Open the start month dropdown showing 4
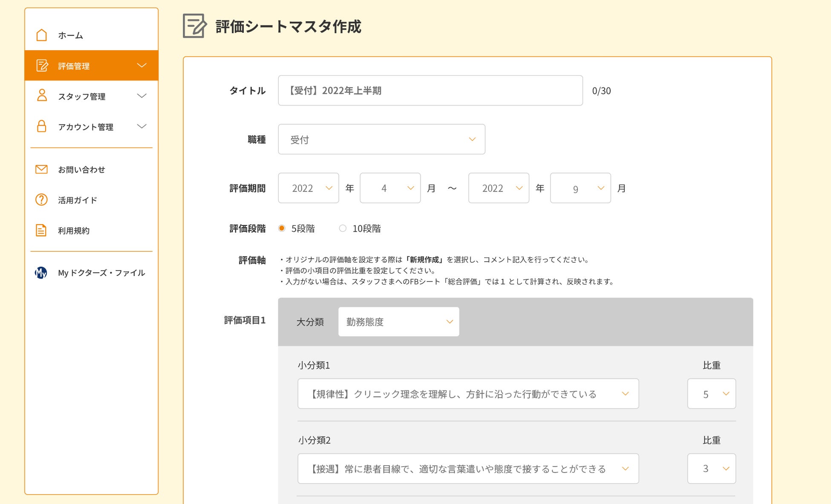 390,188
